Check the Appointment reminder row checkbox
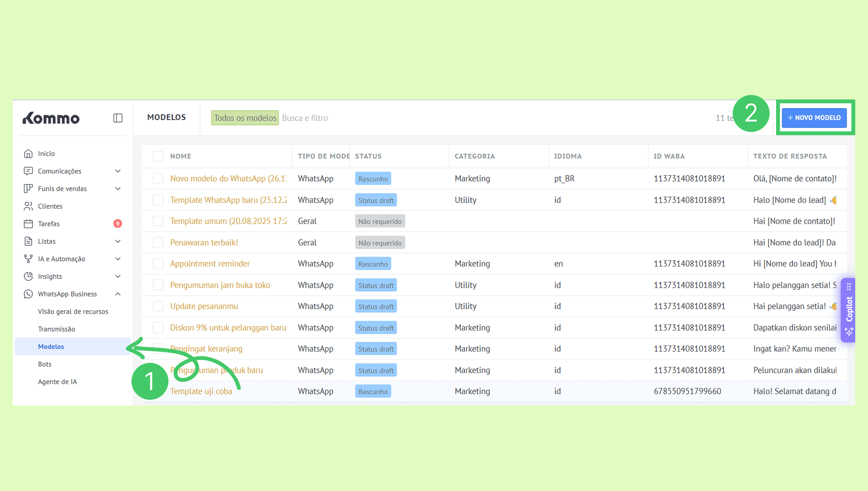Image resolution: width=868 pixels, height=491 pixels. (x=158, y=264)
